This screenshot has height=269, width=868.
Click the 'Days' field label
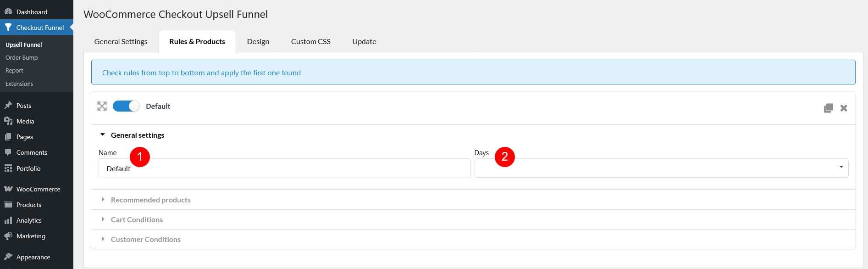(x=481, y=153)
